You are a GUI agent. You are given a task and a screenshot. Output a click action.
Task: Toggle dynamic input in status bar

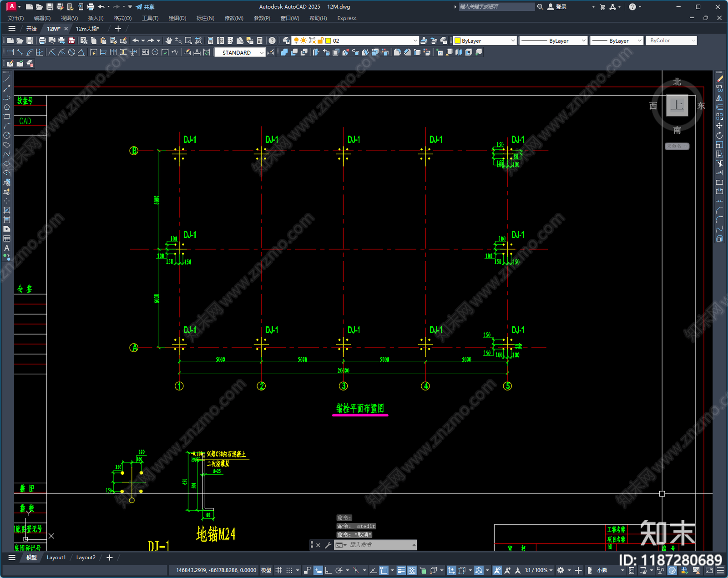tap(318, 570)
